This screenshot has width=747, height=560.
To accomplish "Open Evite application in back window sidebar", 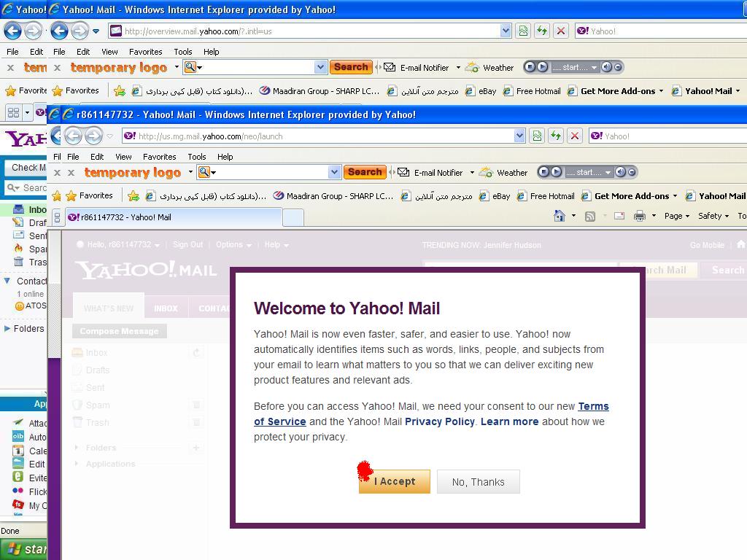I will point(30,478).
